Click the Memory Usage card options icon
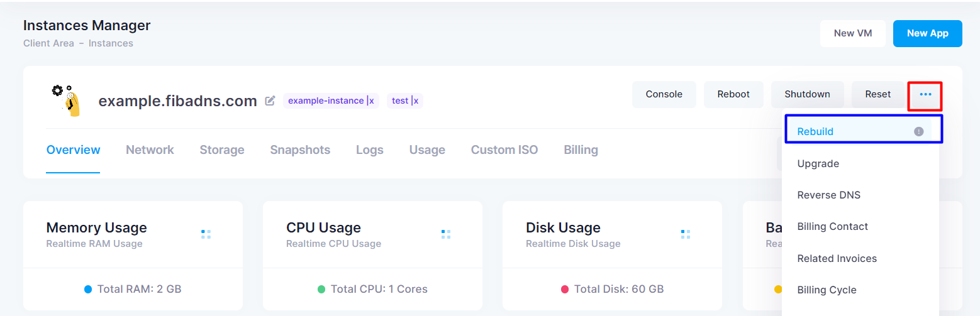Screen dimensions: 980x316 point(206,234)
